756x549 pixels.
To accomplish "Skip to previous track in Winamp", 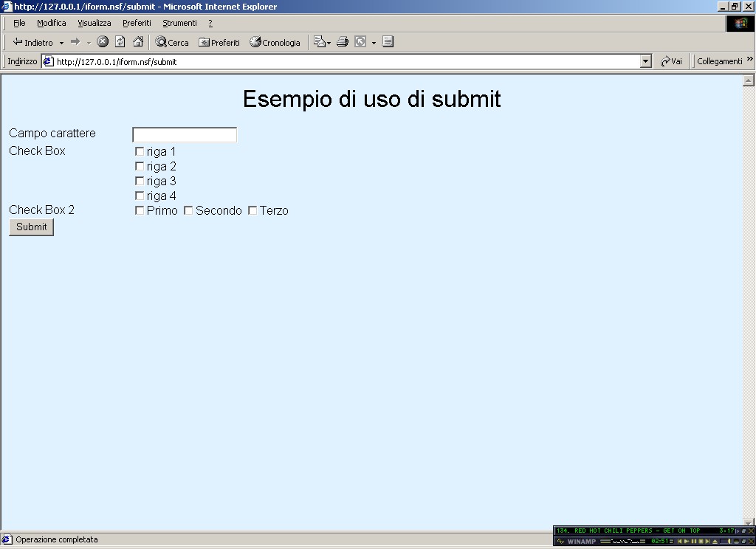I will tap(679, 542).
